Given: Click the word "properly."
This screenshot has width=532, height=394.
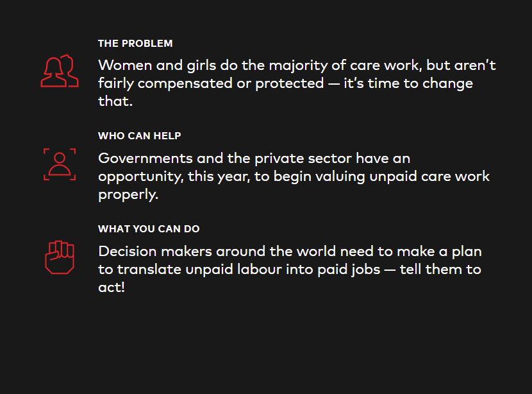Looking at the screenshot, I should 128,194.
